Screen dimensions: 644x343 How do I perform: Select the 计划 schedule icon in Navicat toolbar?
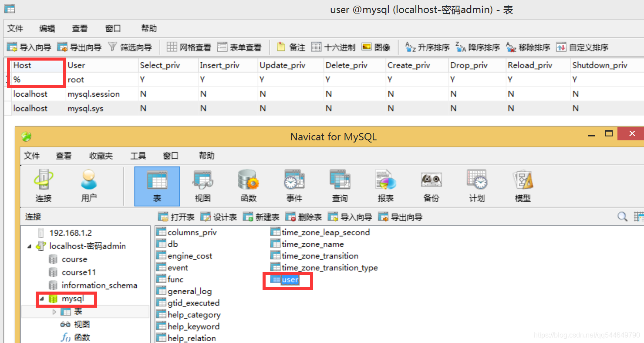pyautogui.click(x=477, y=186)
